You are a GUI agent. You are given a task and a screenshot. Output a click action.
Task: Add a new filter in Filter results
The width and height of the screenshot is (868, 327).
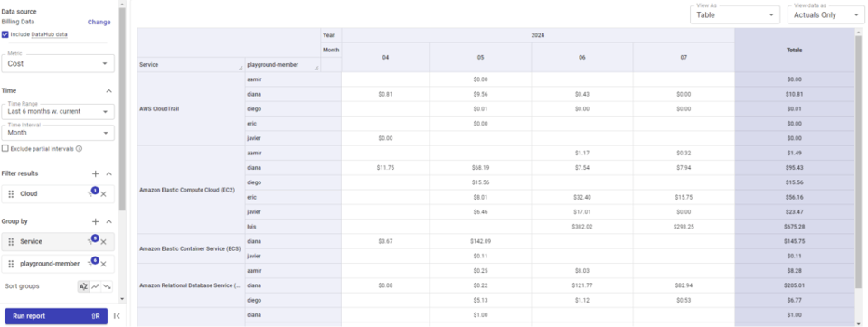[95, 173]
